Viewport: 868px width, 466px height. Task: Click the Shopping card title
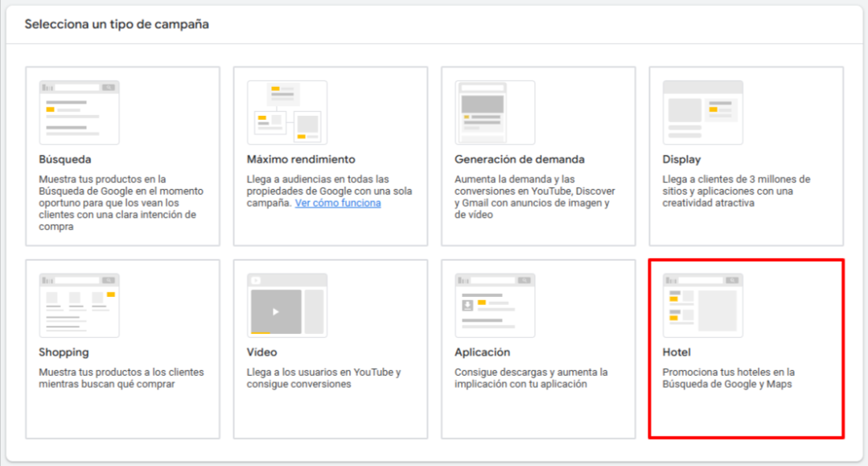64,353
